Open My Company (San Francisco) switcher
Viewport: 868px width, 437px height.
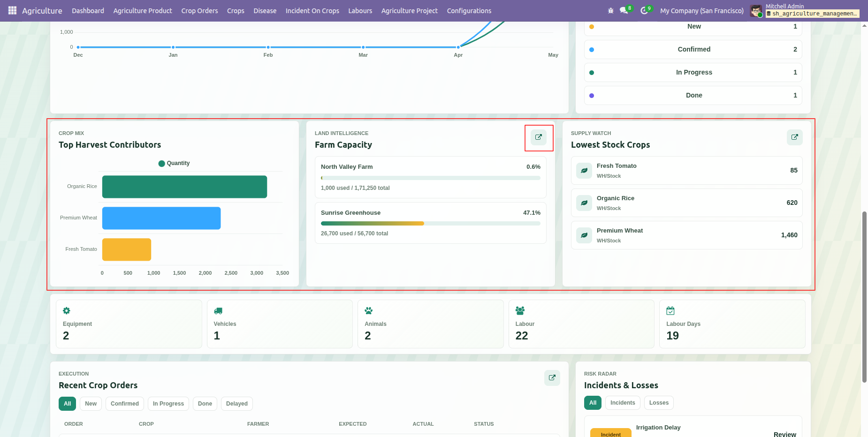pyautogui.click(x=702, y=11)
